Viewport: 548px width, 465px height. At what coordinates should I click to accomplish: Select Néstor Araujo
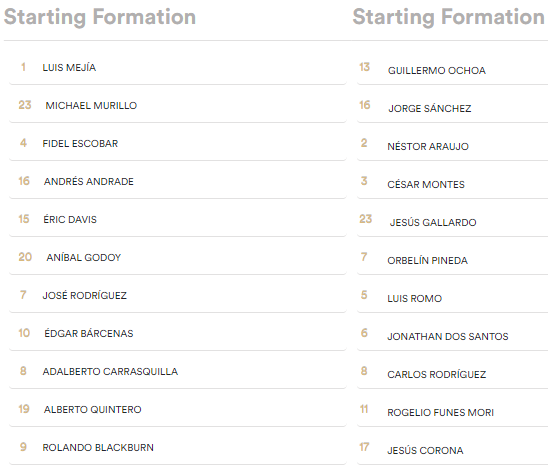(453, 143)
